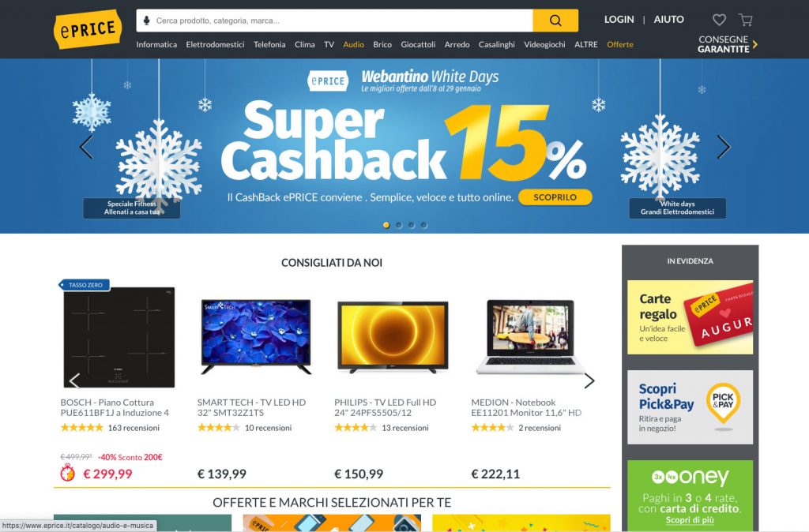Open the shopping cart icon
The image size is (809, 532).
pyautogui.click(x=746, y=20)
